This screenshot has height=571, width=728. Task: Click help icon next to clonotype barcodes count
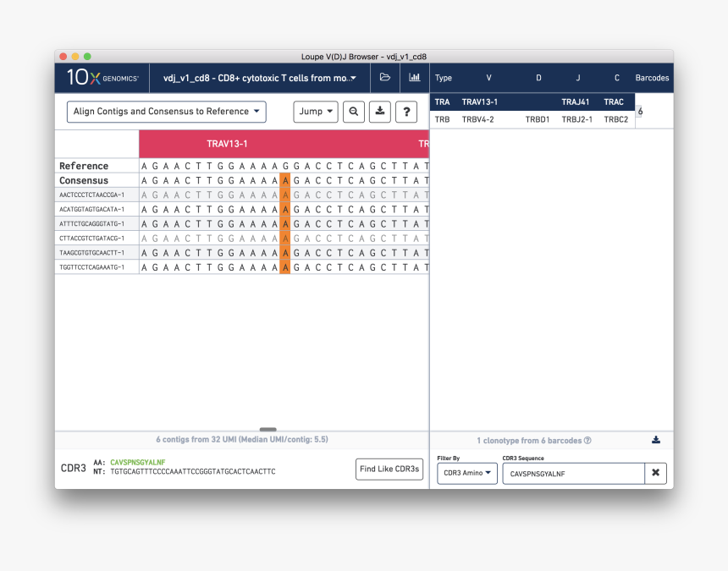coord(587,441)
